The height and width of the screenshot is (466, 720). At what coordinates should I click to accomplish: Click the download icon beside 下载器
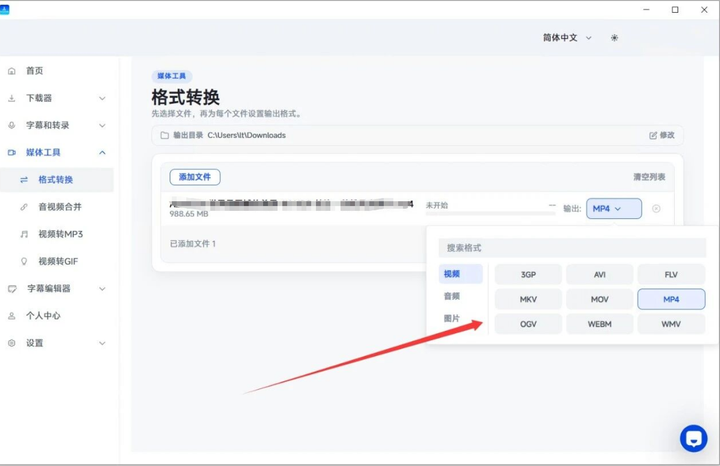click(x=12, y=98)
